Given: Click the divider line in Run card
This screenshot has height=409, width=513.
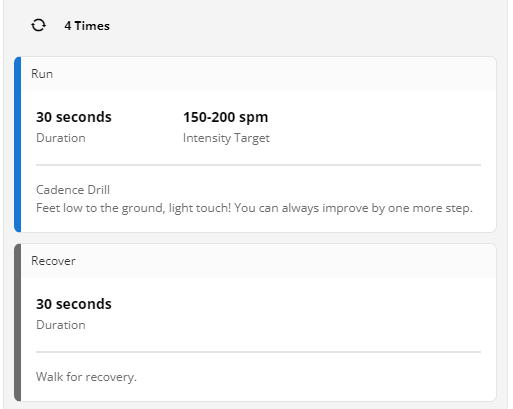Looking at the screenshot, I should click(258, 165).
